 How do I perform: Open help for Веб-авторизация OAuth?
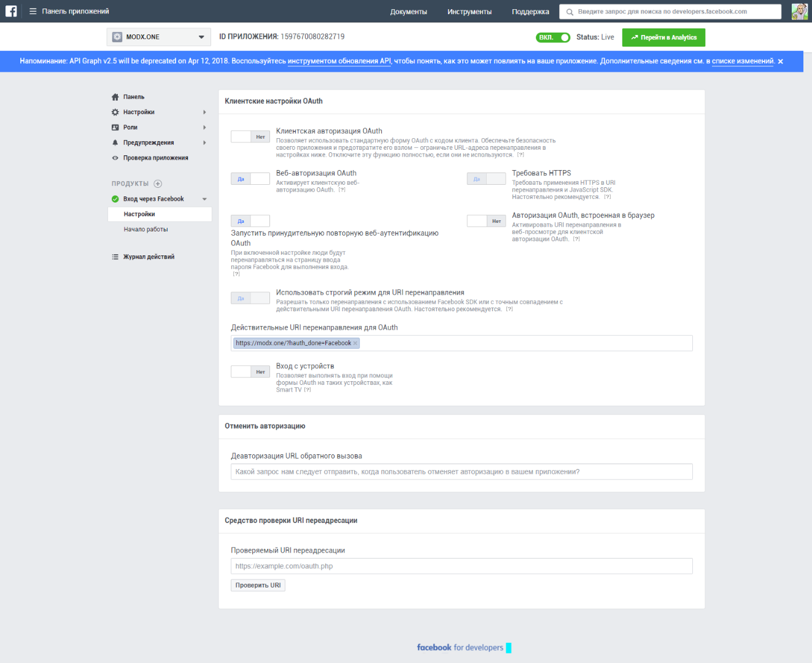tap(342, 190)
